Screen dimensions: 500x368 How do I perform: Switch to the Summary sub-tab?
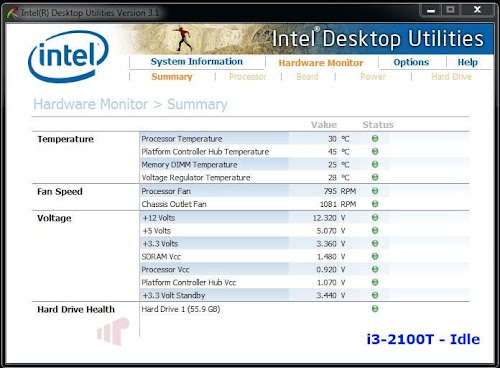172,77
